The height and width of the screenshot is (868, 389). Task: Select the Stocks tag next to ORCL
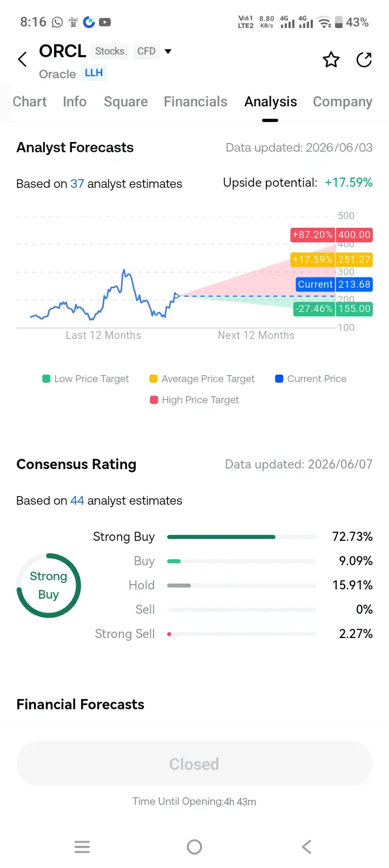coord(110,51)
